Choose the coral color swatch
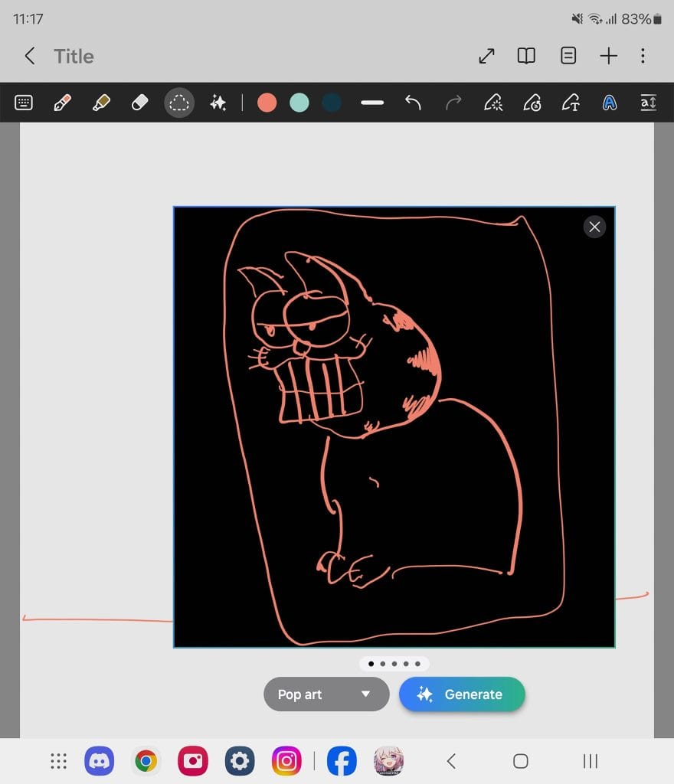Image resolution: width=674 pixels, height=784 pixels. (x=267, y=103)
